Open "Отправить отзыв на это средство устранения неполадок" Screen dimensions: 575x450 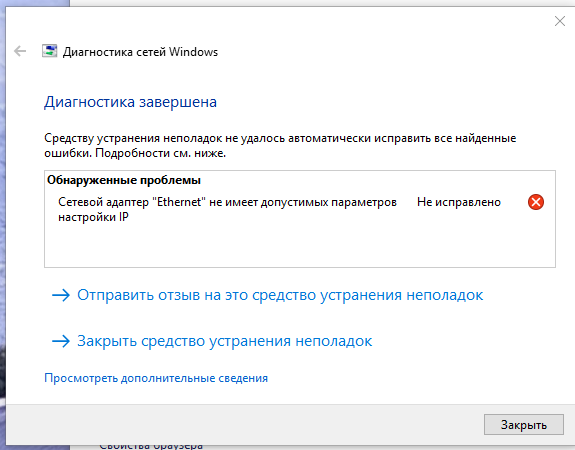click(280, 295)
